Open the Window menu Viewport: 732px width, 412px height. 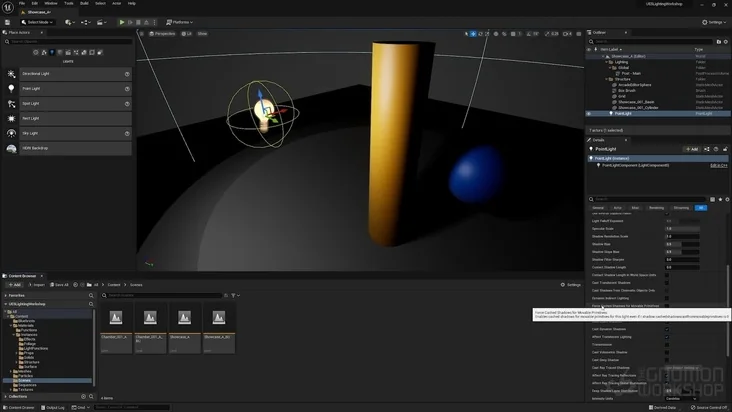[x=51, y=3]
